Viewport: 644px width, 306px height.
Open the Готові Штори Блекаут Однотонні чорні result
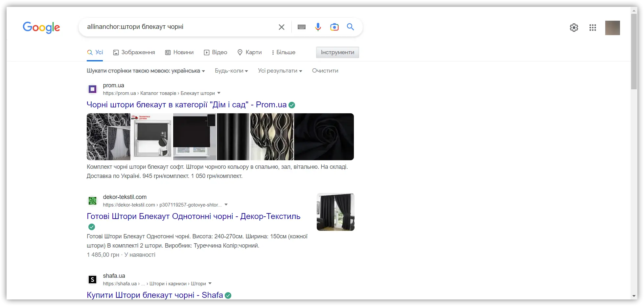tap(194, 216)
